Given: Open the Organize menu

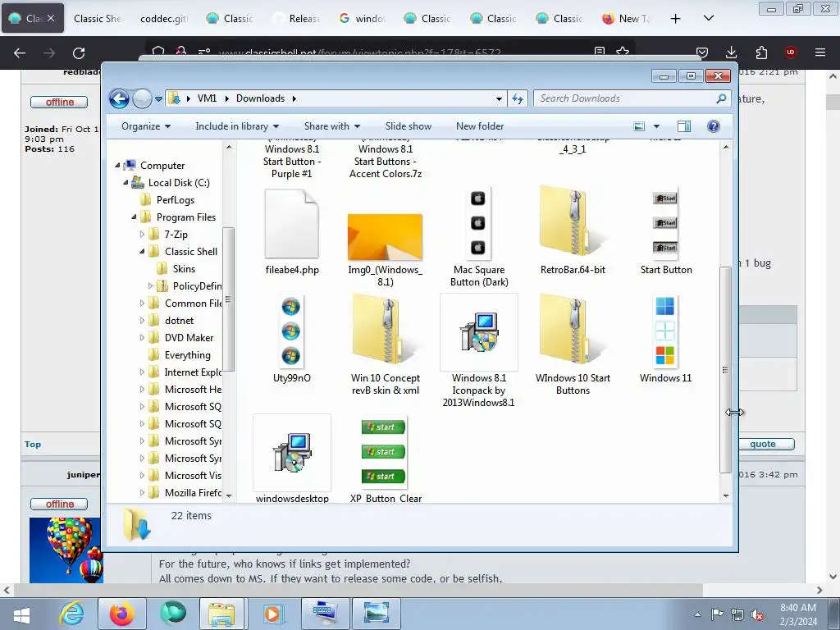Looking at the screenshot, I should point(146,126).
